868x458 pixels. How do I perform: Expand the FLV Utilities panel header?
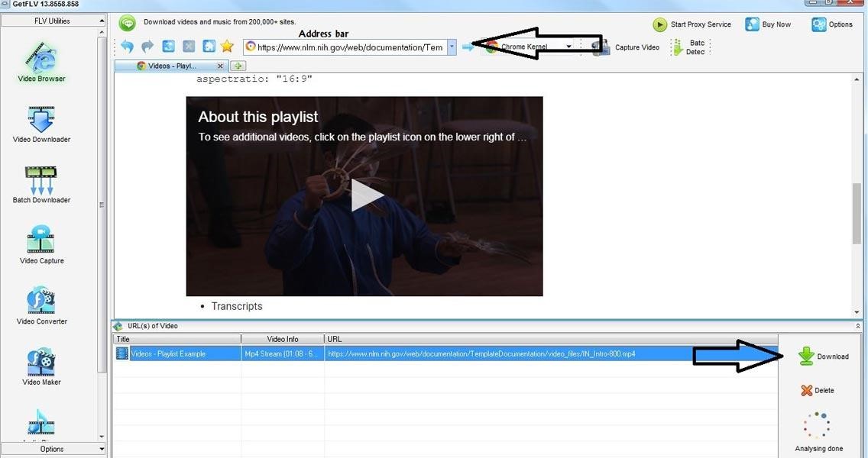pos(53,21)
